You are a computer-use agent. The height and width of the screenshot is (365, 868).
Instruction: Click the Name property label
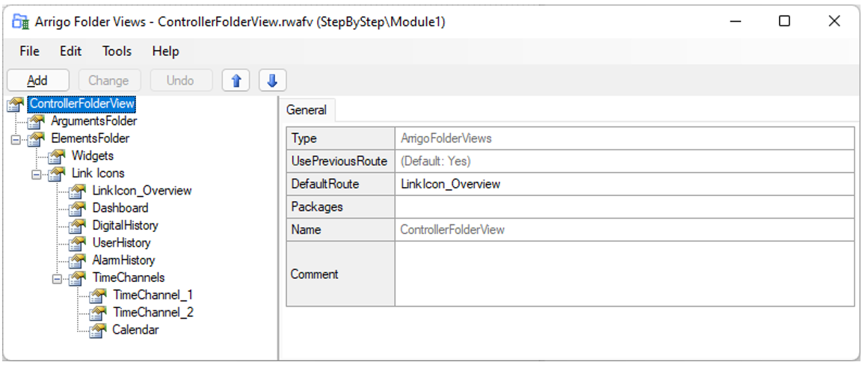pos(340,230)
